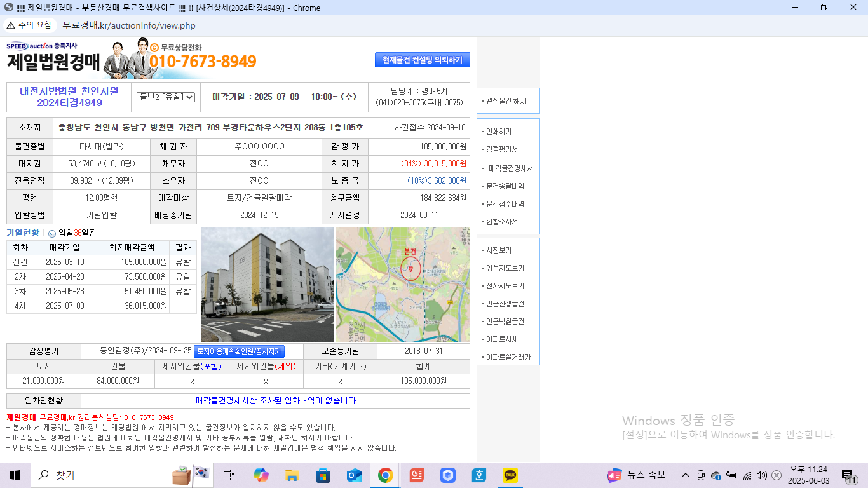
Task: Click the 21,000,000원 land appraisal value
Action: pyautogui.click(x=43, y=381)
